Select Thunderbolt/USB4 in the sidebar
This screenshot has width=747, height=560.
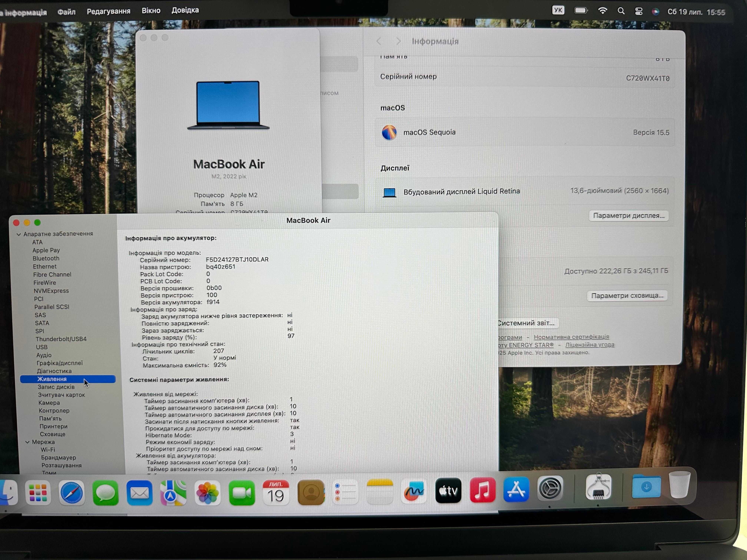coord(61,339)
